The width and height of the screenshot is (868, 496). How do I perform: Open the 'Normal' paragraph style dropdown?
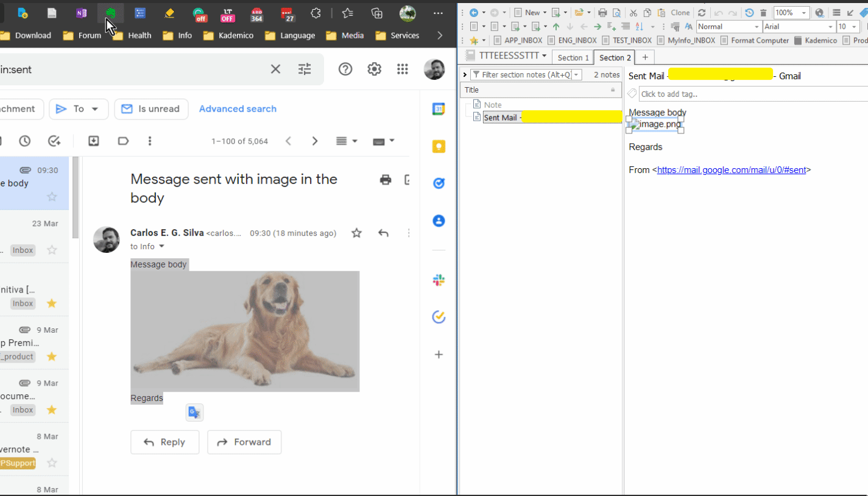[729, 26]
